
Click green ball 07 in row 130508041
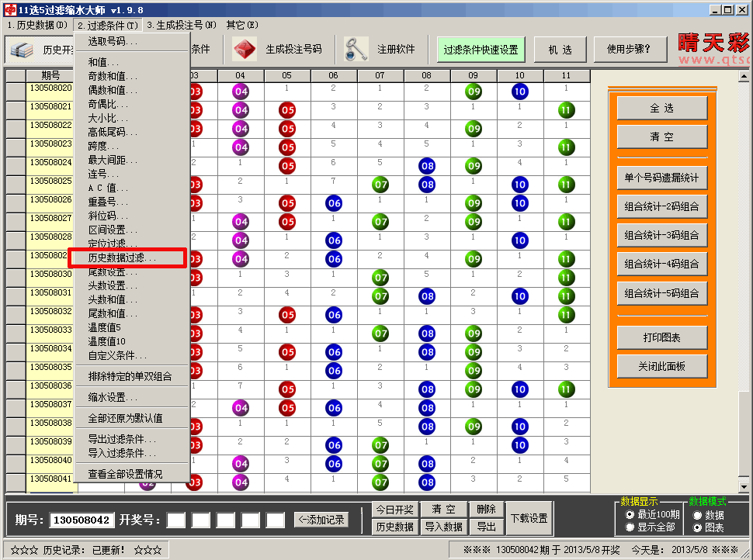[381, 482]
